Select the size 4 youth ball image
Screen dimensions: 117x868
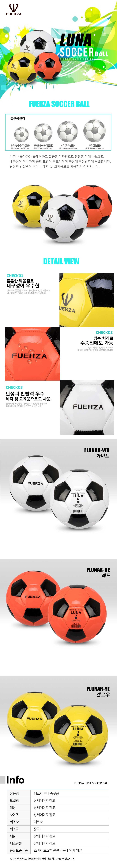click(x=67, y=131)
